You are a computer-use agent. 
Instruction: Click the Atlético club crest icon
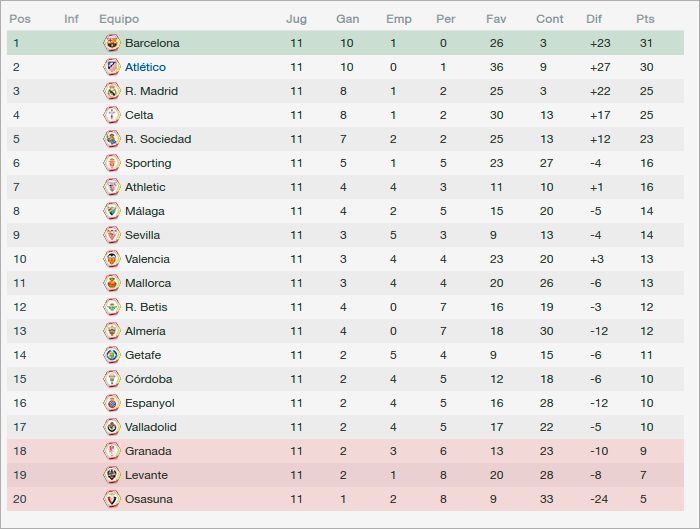click(112, 67)
